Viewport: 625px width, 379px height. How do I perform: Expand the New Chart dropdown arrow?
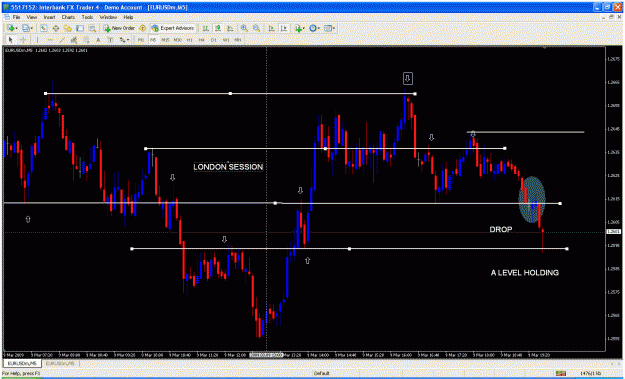click(17, 28)
